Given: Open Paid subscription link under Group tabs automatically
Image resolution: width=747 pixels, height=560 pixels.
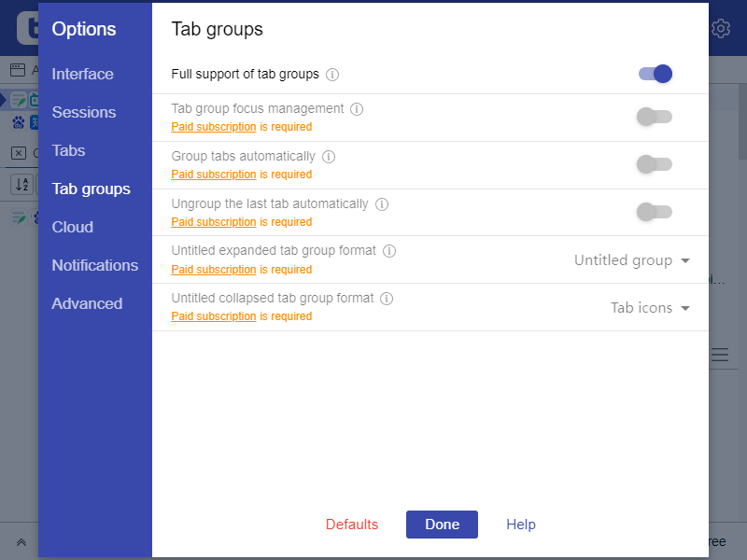Looking at the screenshot, I should [214, 175].
